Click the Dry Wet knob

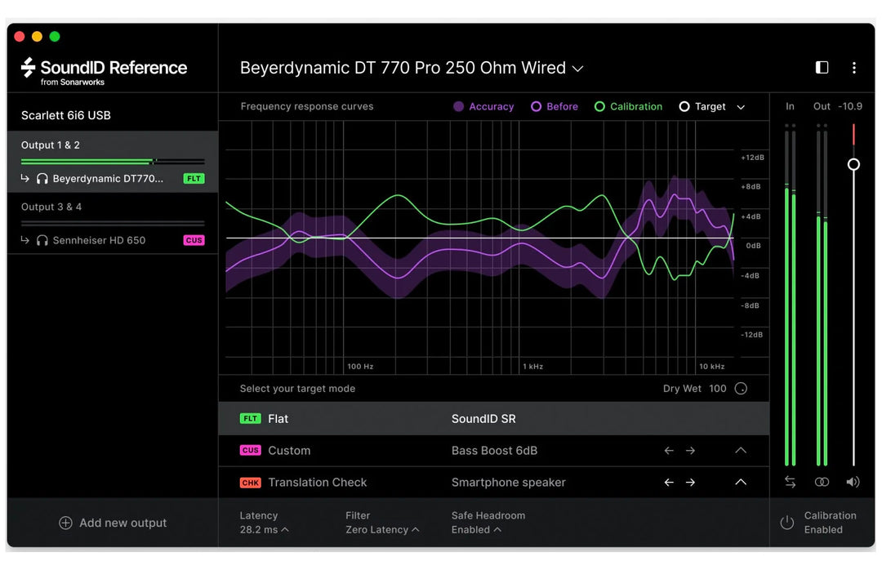741,388
